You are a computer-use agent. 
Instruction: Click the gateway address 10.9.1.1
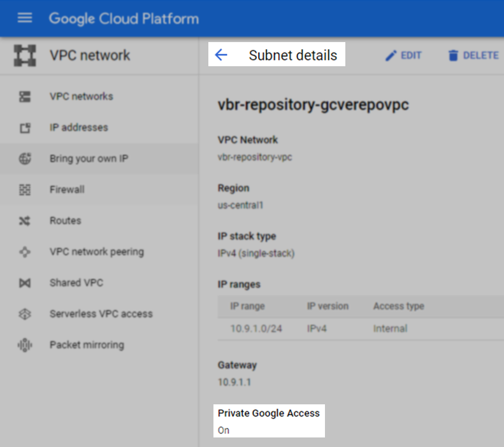click(234, 382)
